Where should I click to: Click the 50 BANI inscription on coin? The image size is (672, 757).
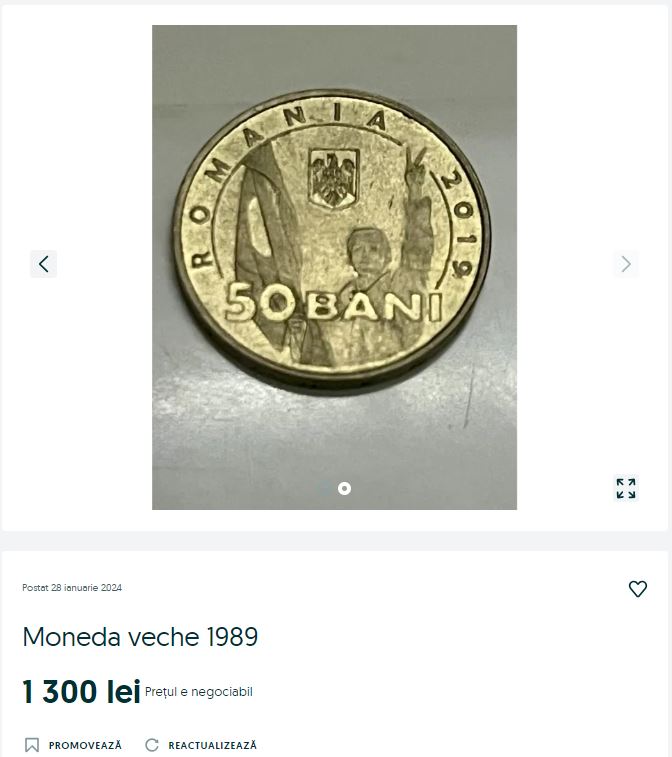click(334, 303)
